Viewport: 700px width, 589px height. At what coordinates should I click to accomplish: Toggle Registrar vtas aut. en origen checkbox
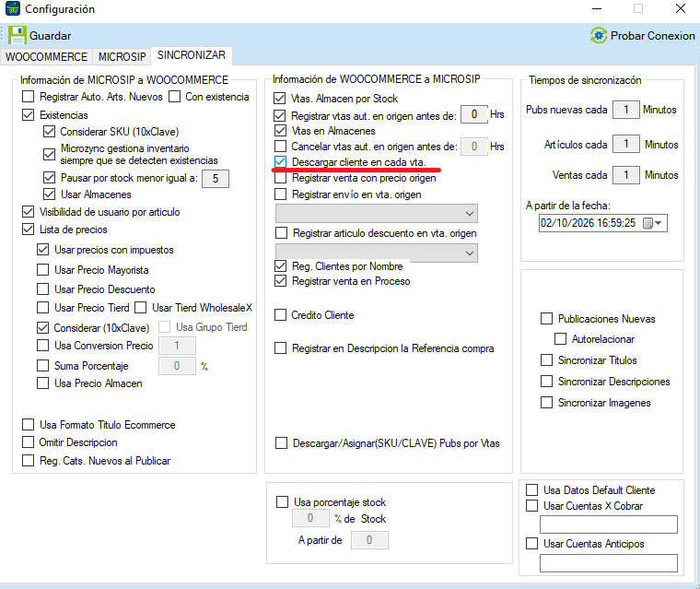280,116
